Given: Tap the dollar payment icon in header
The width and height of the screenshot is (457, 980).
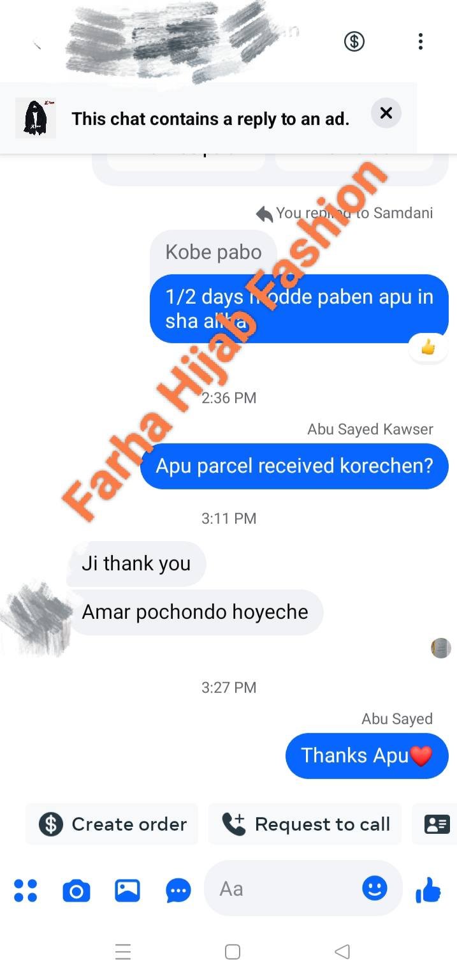Looking at the screenshot, I should point(354,41).
